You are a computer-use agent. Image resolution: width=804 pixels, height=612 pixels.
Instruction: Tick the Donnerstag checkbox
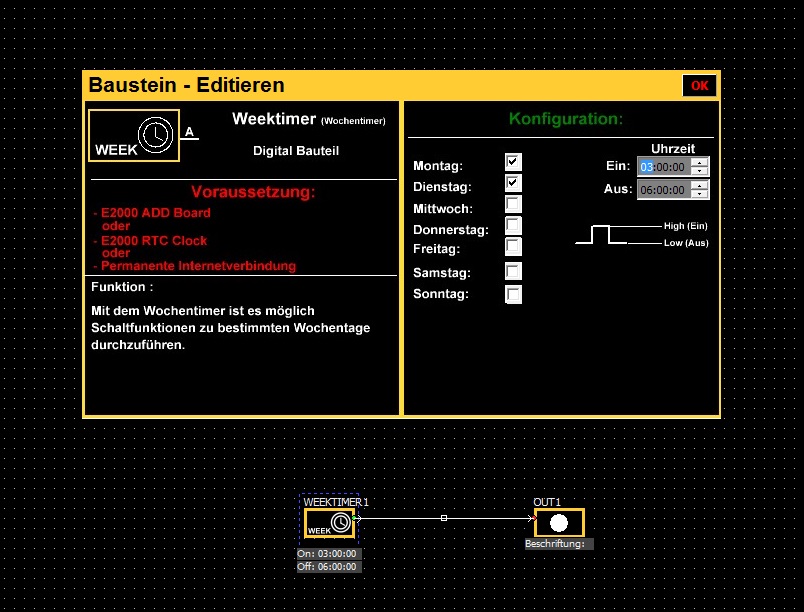click(513, 226)
